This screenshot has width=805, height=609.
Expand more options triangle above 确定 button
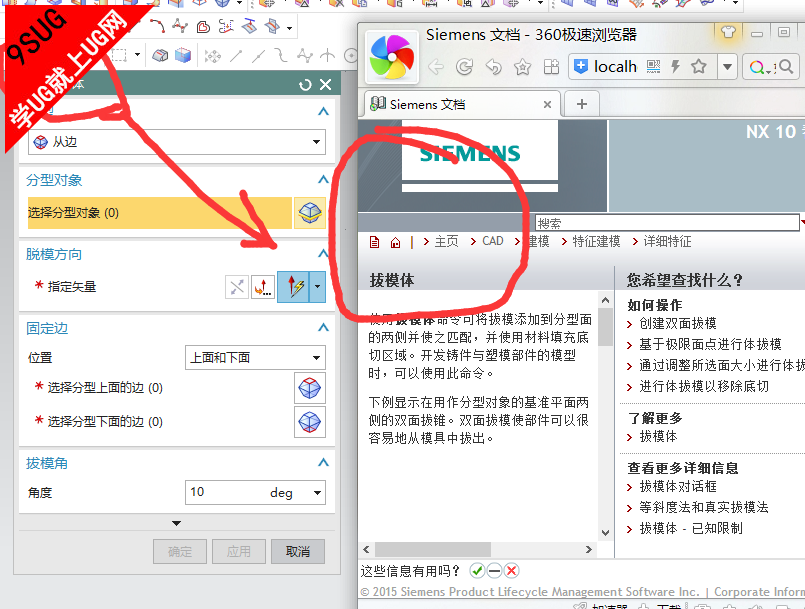click(x=176, y=523)
